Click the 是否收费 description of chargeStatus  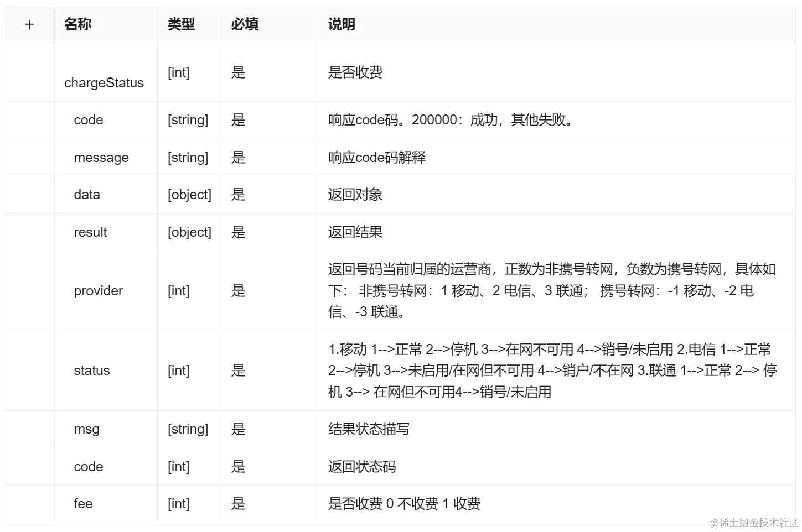355,72
